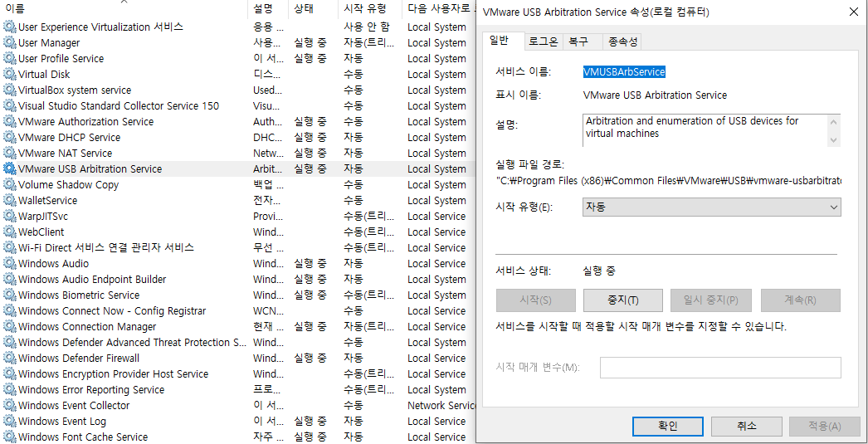The width and height of the screenshot is (868, 444).
Task: Click gear icon of Volume Shadow Copy
Action: [9, 185]
